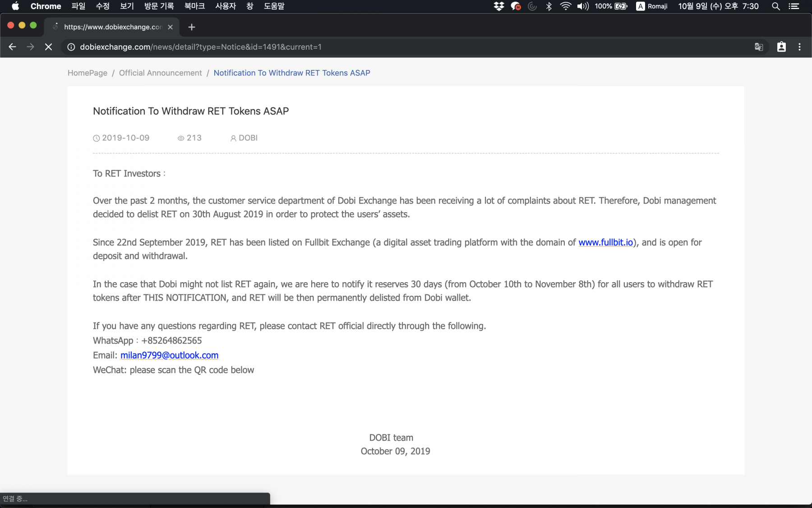Image resolution: width=812 pixels, height=508 pixels.
Task: Open the volume control icon
Action: [x=583, y=6]
